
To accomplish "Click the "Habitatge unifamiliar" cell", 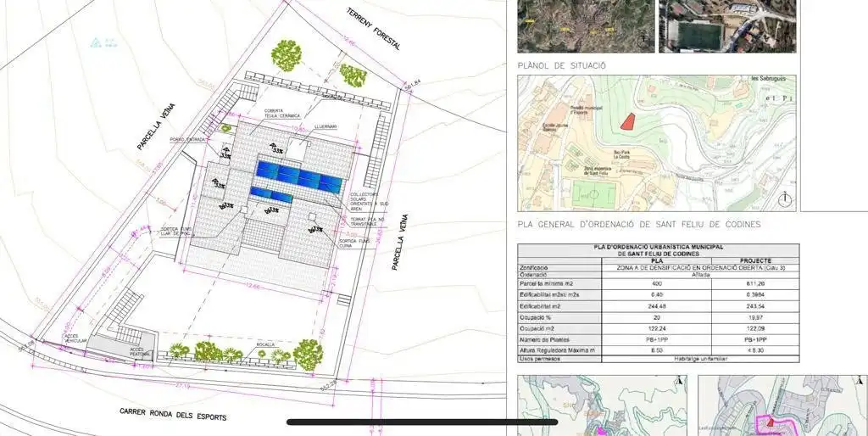I will 700,359.
